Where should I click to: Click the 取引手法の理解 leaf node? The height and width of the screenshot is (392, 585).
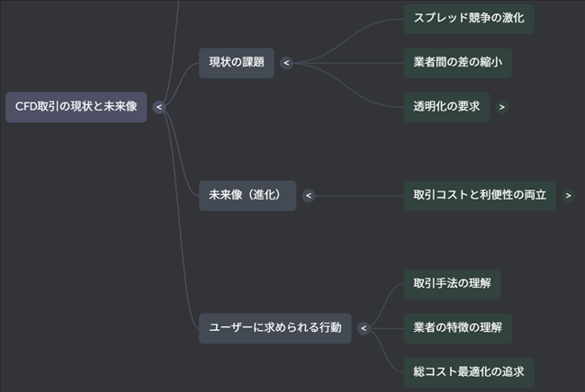tap(452, 283)
